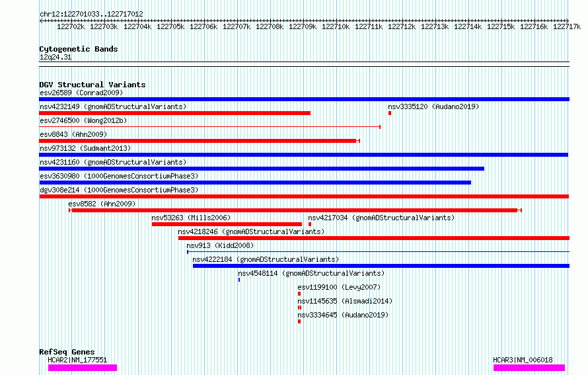Open HCAR2|NM_177551 gene label
Image resolution: width=588 pixels, height=375 pixels.
pyautogui.click(x=77, y=360)
